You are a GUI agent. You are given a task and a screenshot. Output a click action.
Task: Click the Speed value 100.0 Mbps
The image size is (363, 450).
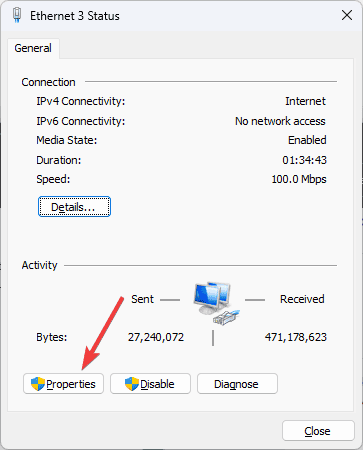pyautogui.click(x=299, y=179)
